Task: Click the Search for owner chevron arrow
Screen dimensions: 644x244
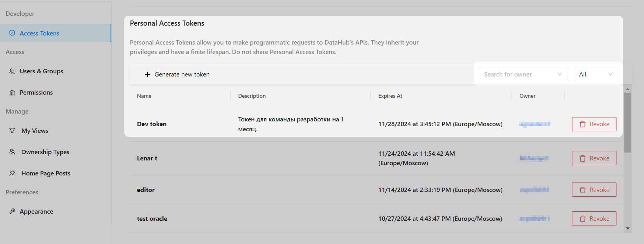Action: [x=559, y=74]
